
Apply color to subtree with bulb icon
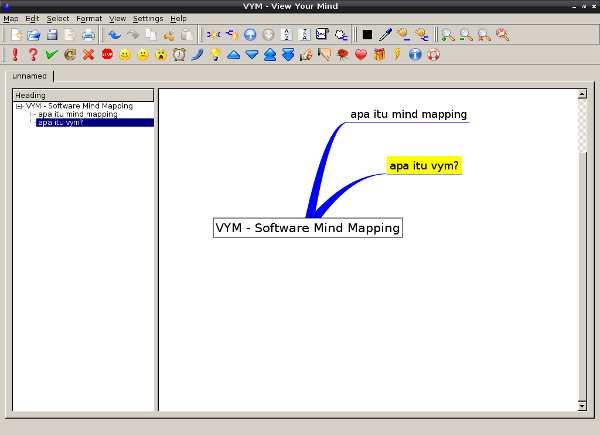[422, 35]
